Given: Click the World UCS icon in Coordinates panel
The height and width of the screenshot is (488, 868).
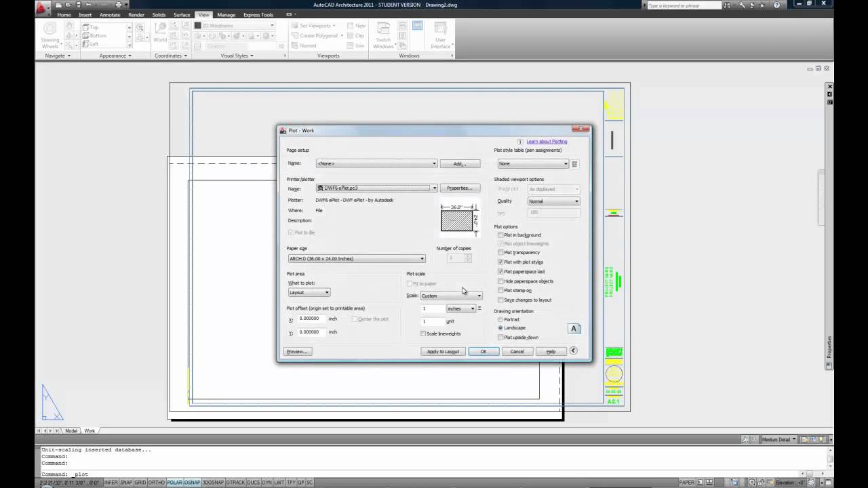Looking at the screenshot, I should click(160, 32).
